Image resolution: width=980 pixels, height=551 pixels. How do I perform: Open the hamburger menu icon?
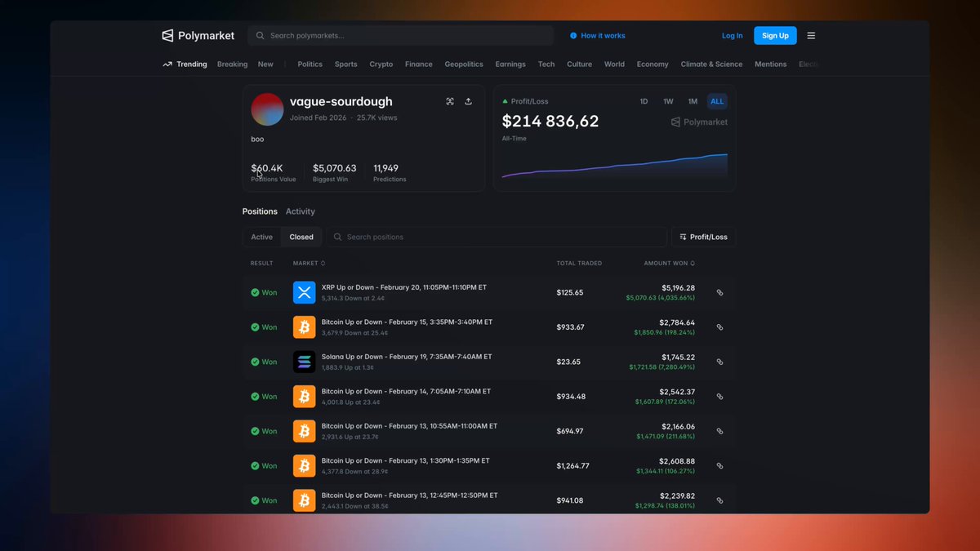(x=811, y=36)
